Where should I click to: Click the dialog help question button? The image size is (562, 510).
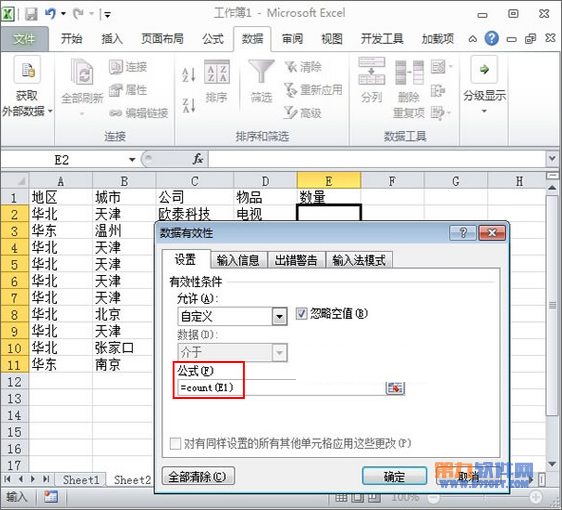(x=463, y=233)
